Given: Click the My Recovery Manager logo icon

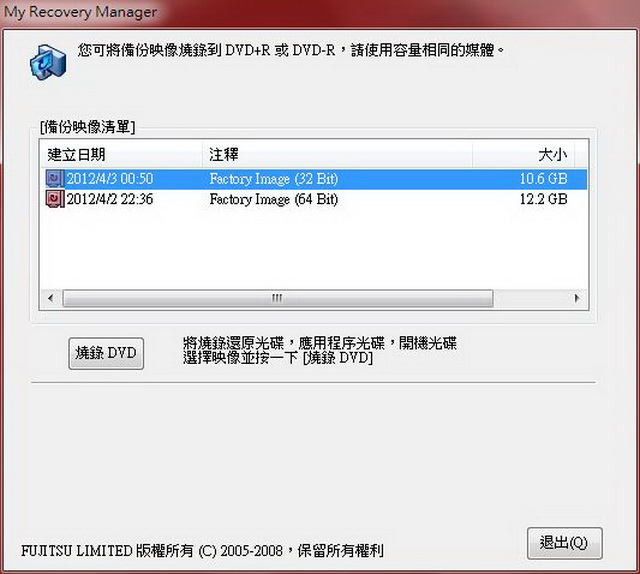Looking at the screenshot, I should pyautogui.click(x=48, y=62).
